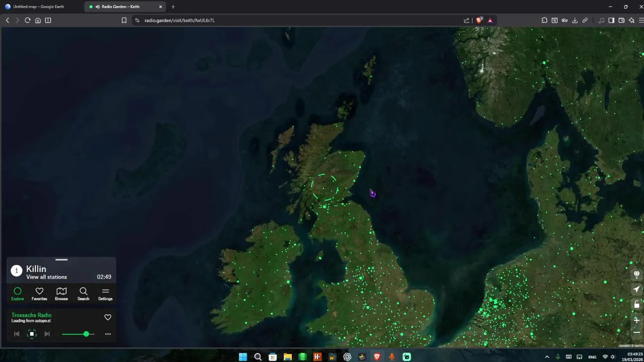The width and height of the screenshot is (644, 362).
Task: Skip to next station
Action: [47, 334]
